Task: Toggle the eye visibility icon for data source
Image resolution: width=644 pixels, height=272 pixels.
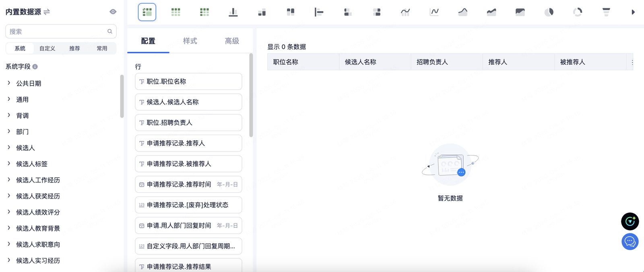Action: (x=113, y=12)
